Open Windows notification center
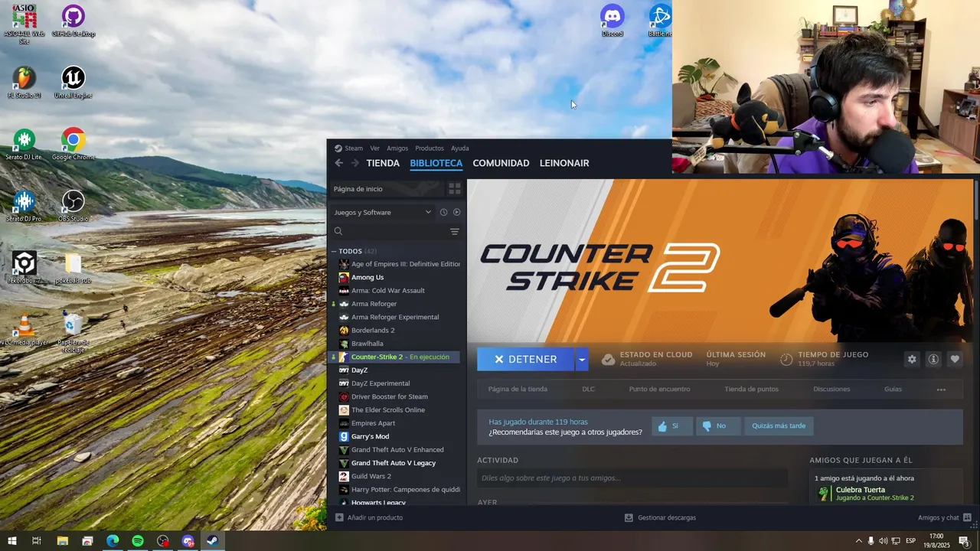Screen dimensions: 980x551 (964, 541)
